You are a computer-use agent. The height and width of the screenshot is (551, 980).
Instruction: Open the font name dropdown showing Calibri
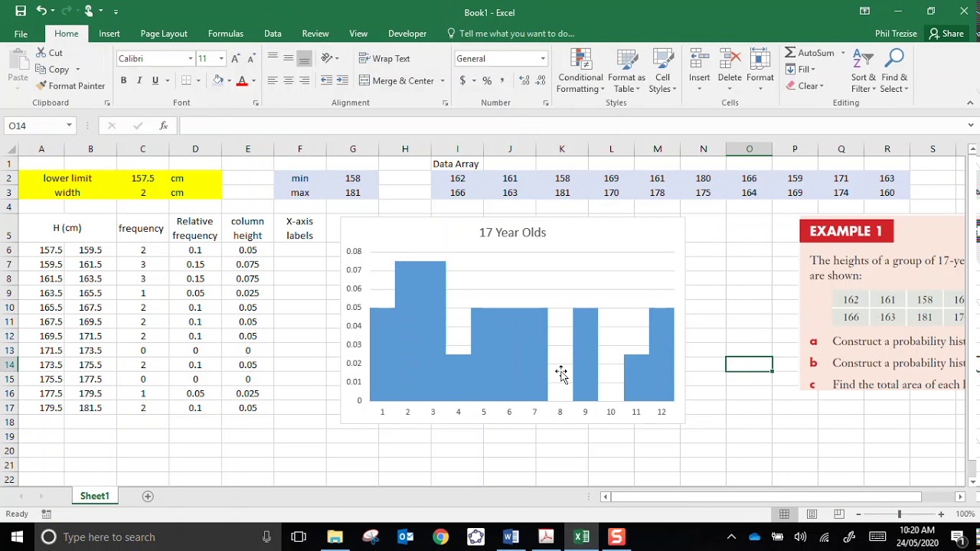point(190,58)
